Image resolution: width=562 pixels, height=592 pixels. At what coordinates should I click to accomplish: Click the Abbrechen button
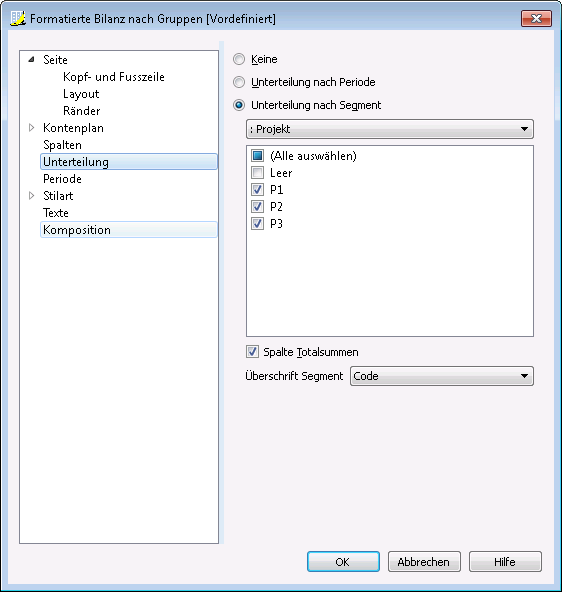tap(424, 562)
